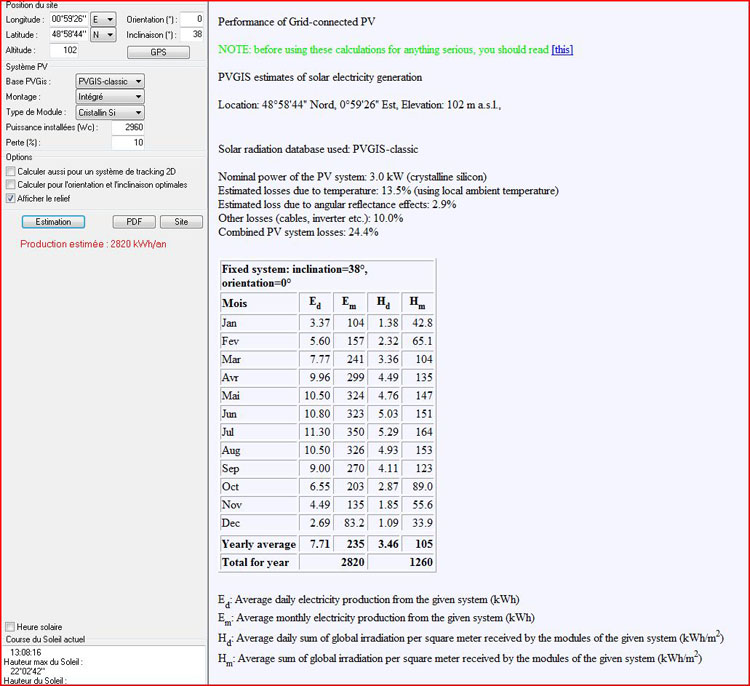
Task: Open the Type de Module dropdown
Action: (x=111, y=113)
